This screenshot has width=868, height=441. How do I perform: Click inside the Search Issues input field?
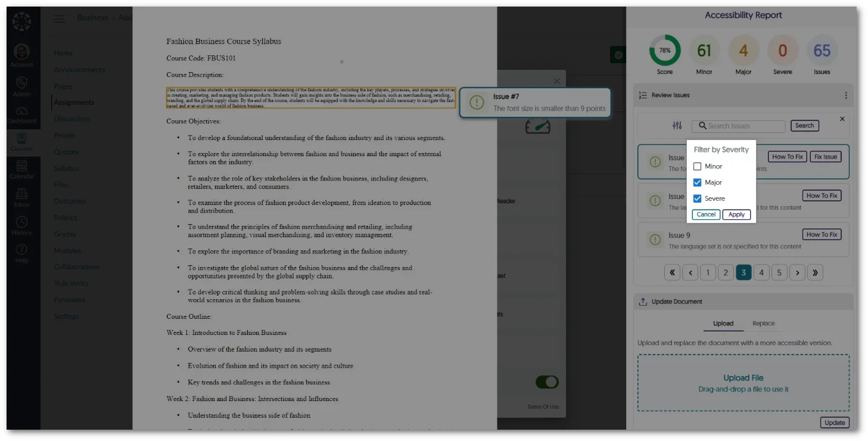point(739,126)
